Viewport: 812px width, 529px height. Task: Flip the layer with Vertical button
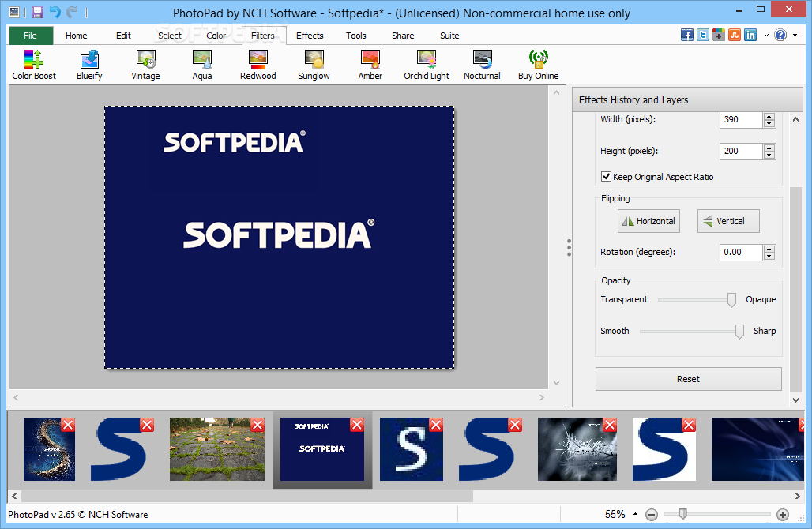click(x=728, y=221)
